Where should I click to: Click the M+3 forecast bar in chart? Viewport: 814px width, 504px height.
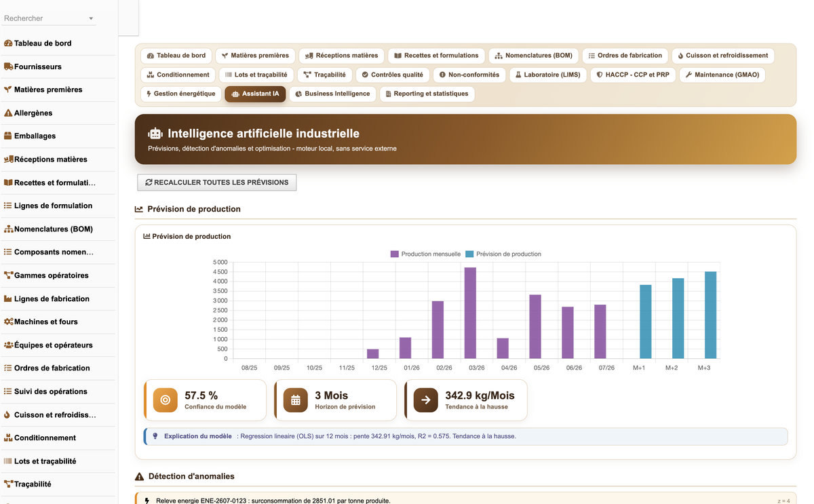click(x=710, y=315)
